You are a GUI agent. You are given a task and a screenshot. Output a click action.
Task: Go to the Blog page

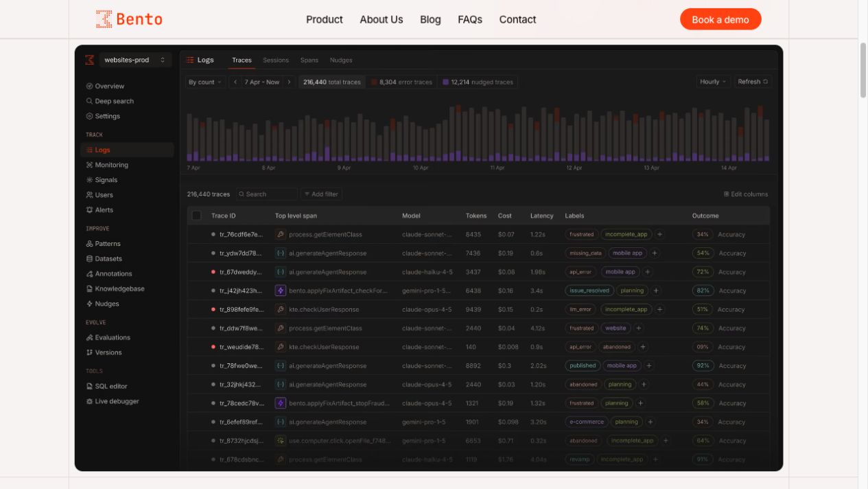coord(430,19)
